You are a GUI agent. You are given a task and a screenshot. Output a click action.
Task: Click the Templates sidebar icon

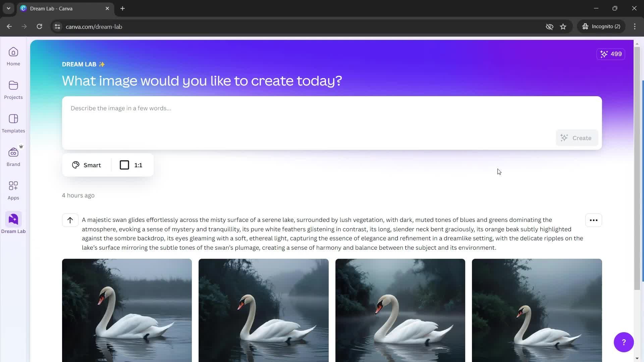pyautogui.click(x=13, y=123)
